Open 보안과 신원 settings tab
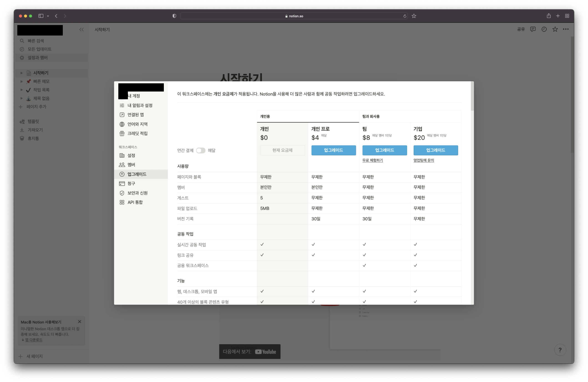588x382 pixels. tap(141, 193)
